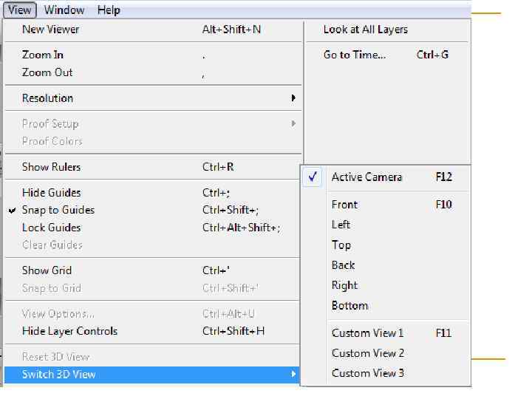Show the grid overlay
Image resolution: width=532 pixels, height=399 pixels.
[x=47, y=270]
